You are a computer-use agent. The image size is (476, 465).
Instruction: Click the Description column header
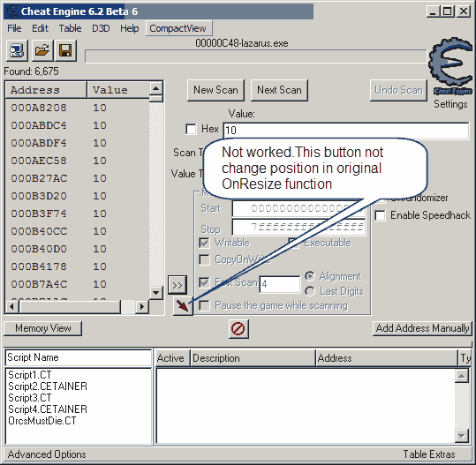point(253,358)
